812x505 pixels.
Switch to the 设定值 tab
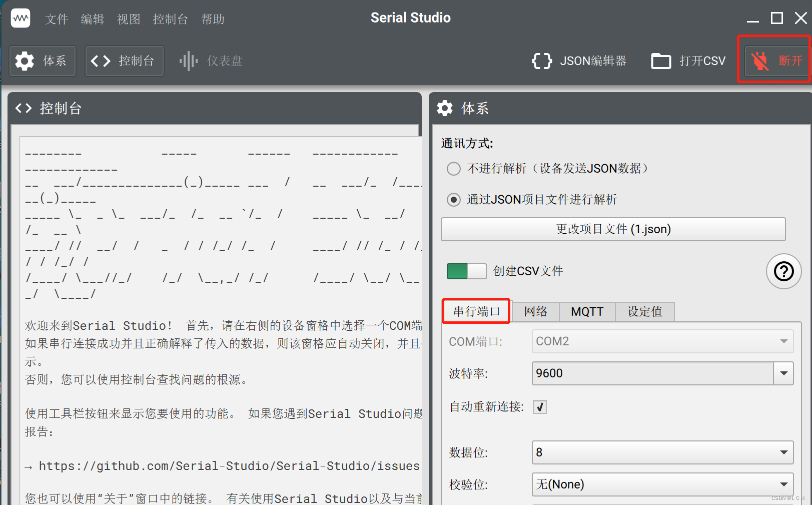click(645, 311)
